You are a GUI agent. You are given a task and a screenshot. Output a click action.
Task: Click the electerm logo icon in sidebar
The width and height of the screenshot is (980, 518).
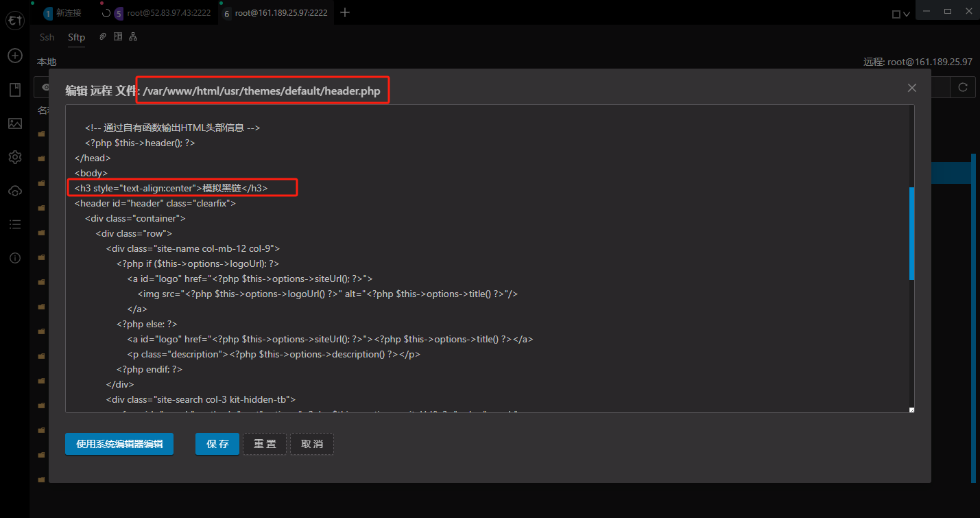15,21
